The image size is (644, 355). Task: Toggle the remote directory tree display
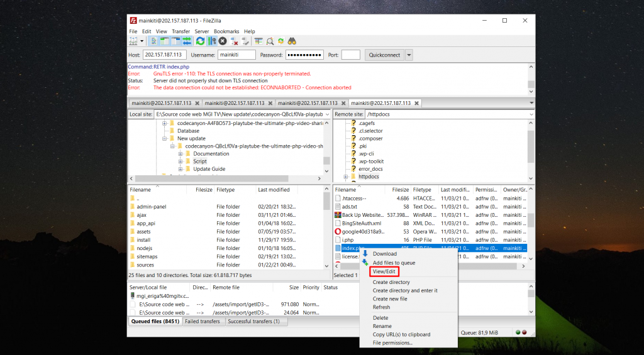[x=176, y=41]
